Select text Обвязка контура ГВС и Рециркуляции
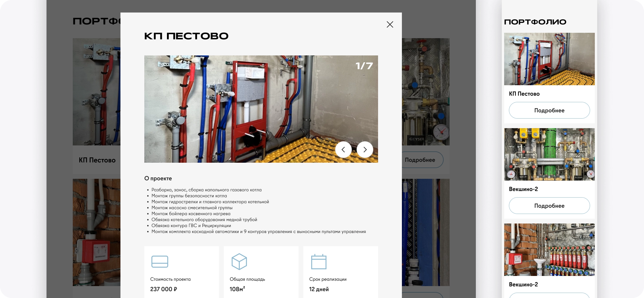The width and height of the screenshot is (644, 298). pyautogui.click(x=191, y=226)
